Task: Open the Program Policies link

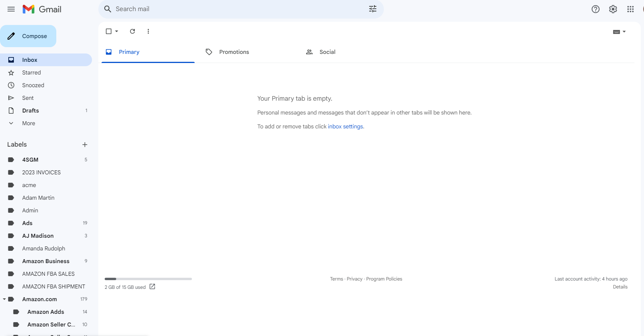Action: (384, 279)
